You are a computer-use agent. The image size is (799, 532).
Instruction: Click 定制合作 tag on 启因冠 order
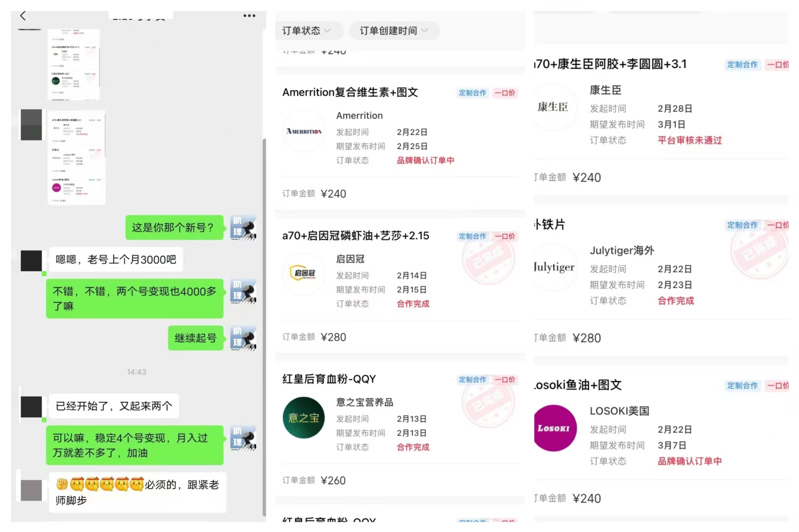[x=472, y=236]
